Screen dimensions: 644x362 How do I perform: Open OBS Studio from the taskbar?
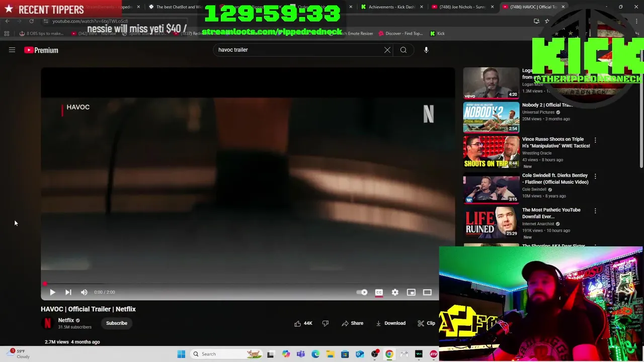click(x=374, y=354)
